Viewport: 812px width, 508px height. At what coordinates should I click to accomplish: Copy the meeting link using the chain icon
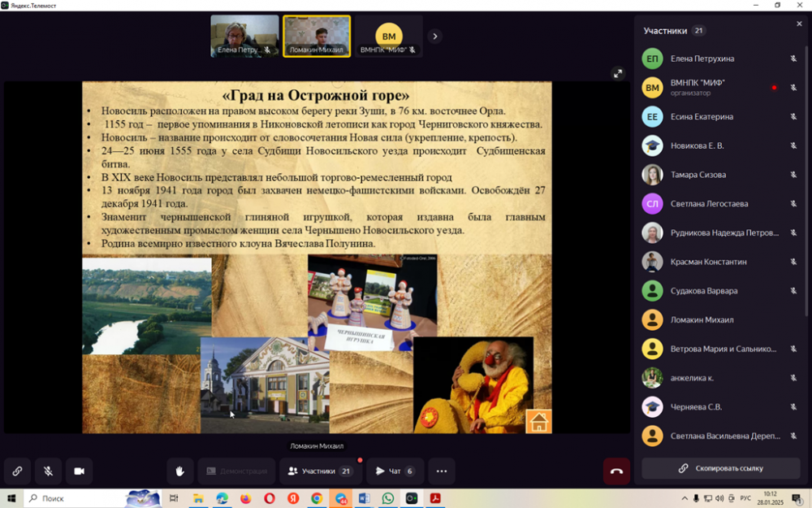[x=17, y=471]
